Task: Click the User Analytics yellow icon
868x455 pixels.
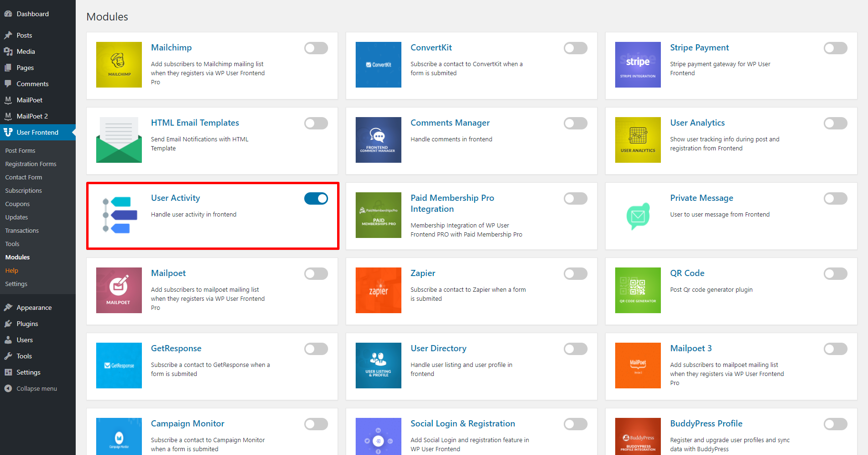Action: (x=638, y=140)
